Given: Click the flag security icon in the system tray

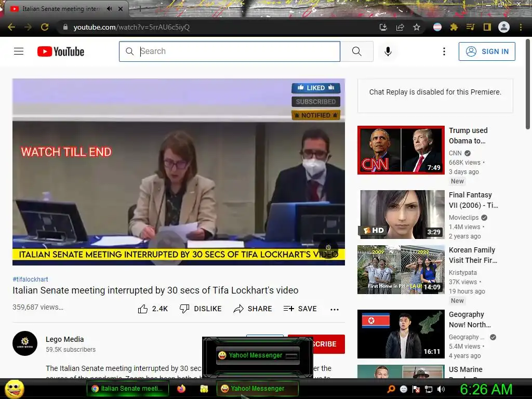Looking at the screenshot, I should tap(416, 389).
